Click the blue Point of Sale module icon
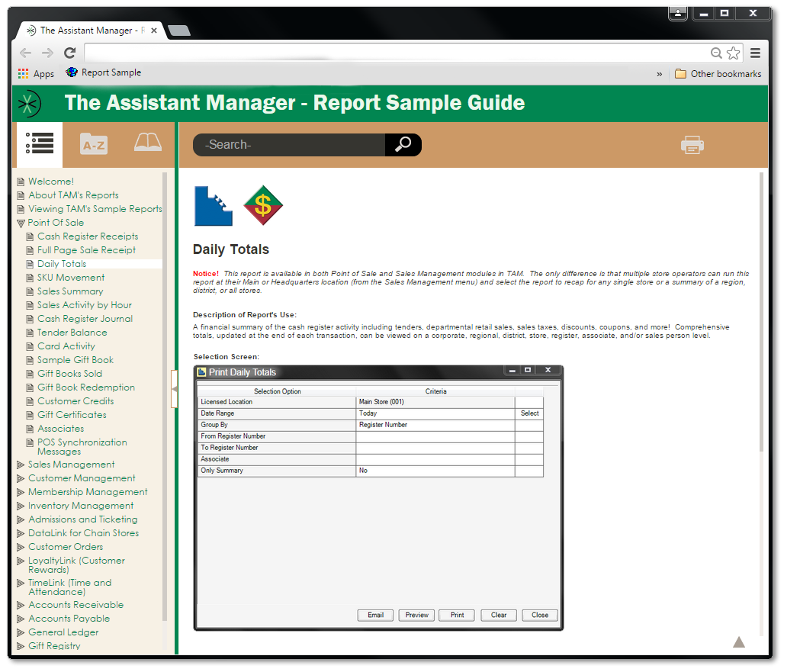Viewport: 800px width, 672px height. point(214,206)
